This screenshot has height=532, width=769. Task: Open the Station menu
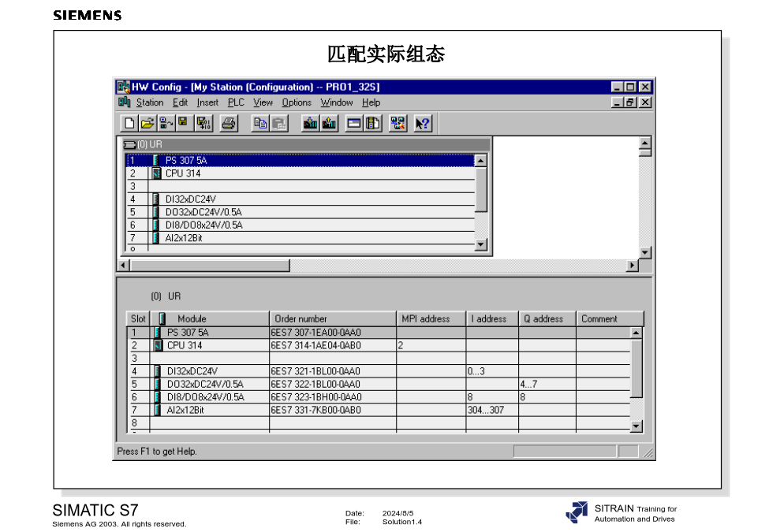[x=149, y=102]
